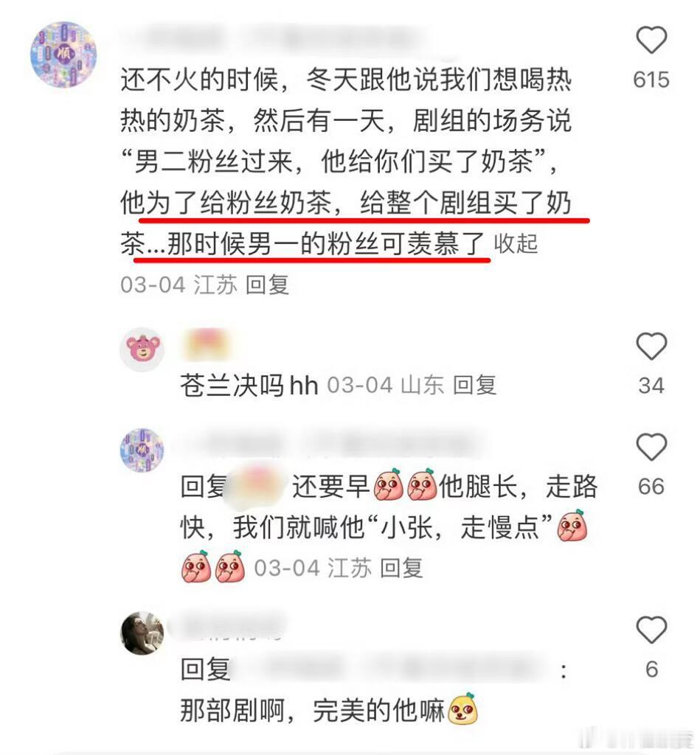Viewport: 700px width, 755px height.
Task: Open the small purple avatar on the 小张 reply
Action: coord(142,450)
